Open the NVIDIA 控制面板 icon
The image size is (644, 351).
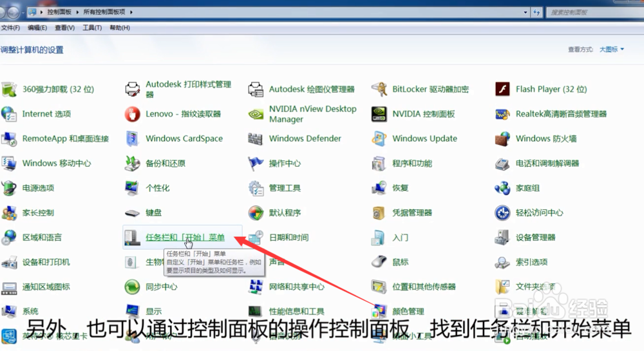coord(379,114)
